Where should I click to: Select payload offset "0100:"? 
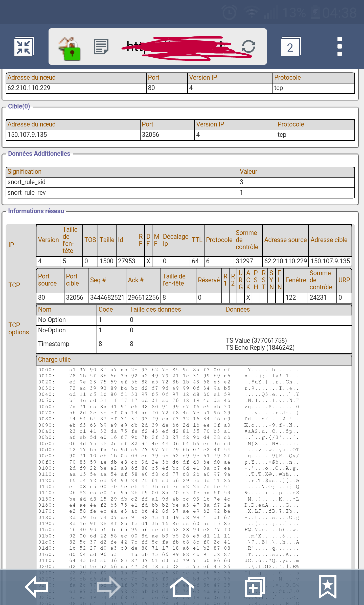point(47,468)
